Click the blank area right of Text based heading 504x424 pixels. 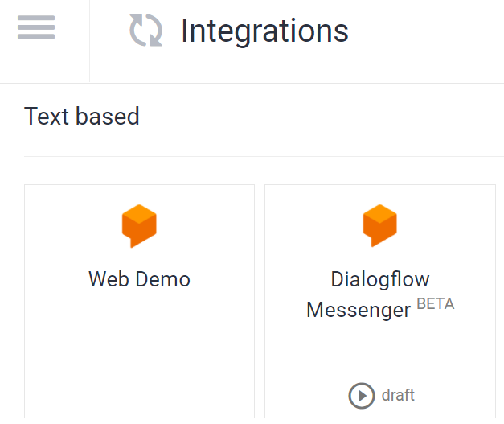pyautogui.click(x=322, y=116)
